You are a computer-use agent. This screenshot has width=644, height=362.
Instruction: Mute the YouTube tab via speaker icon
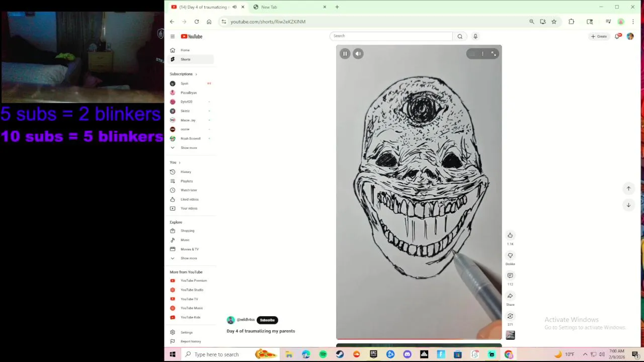point(234,7)
